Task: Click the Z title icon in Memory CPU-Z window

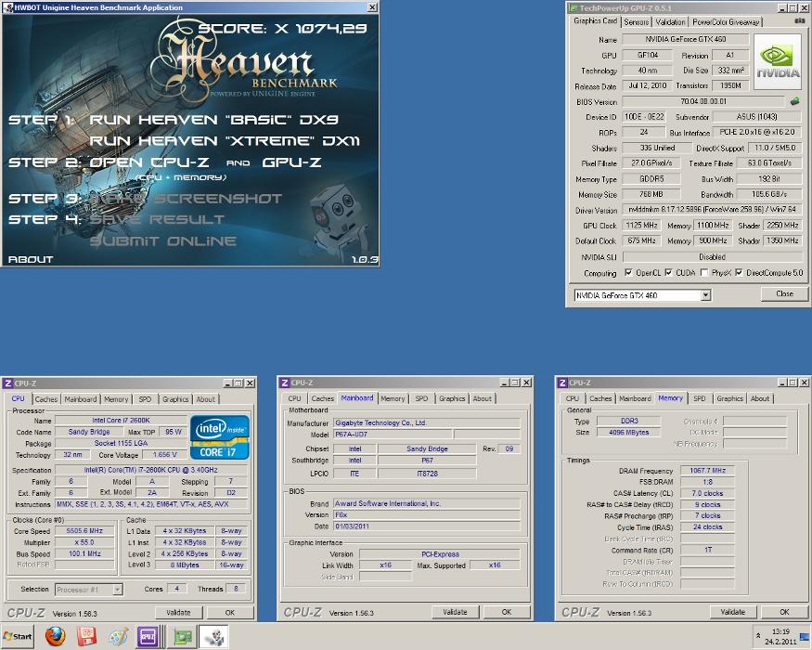Action: [x=561, y=383]
